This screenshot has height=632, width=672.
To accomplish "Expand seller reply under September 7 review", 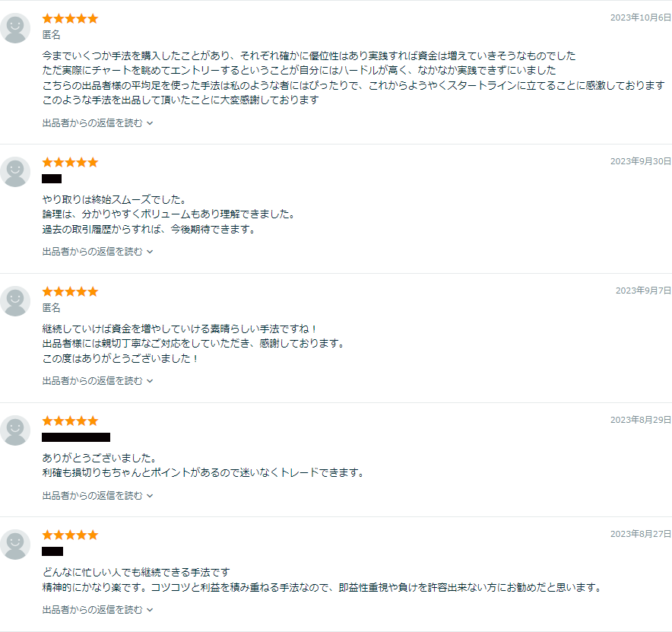I will pyautogui.click(x=97, y=380).
